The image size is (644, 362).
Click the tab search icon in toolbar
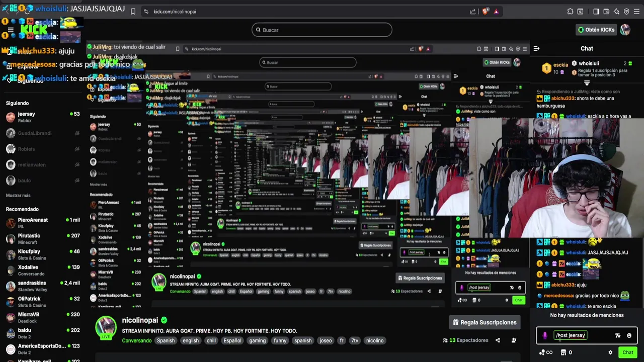pos(580,12)
